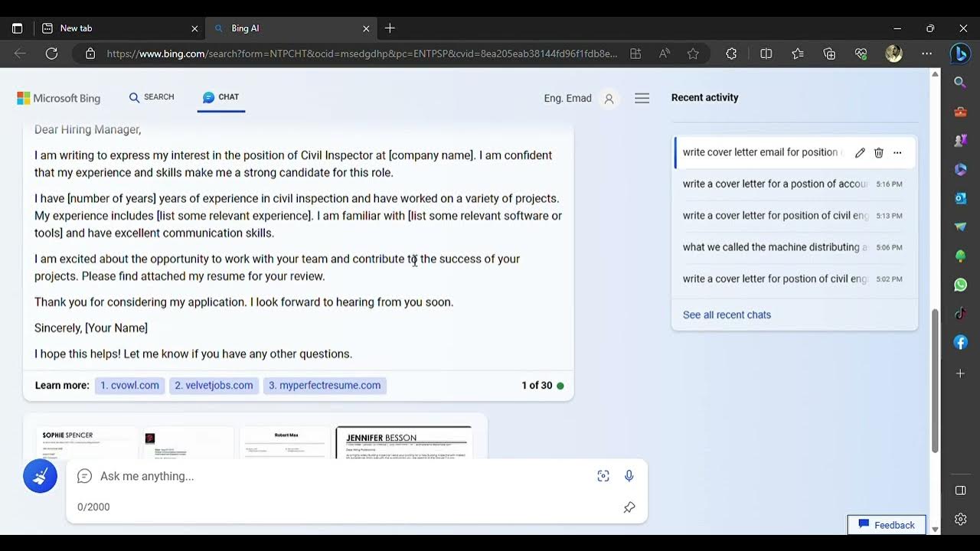Open the Edge sidebar search icon
Image resolution: width=980 pixels, height=551 pixels.
[960, 82]
